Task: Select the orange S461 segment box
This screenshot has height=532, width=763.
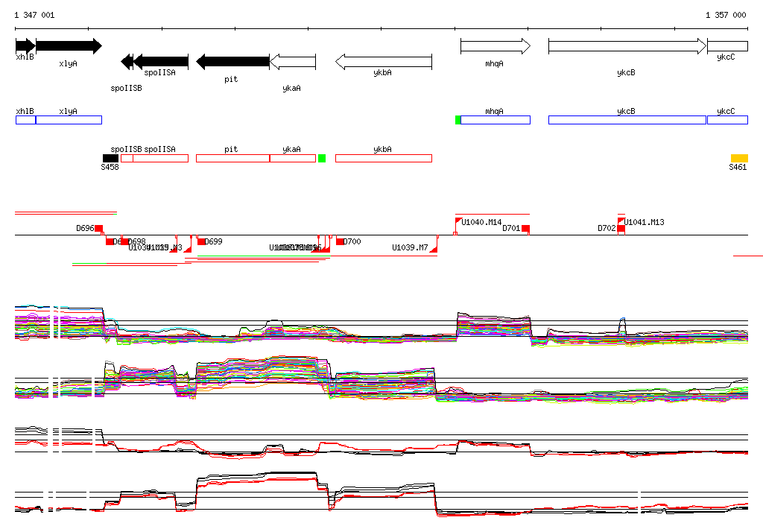Action: [739, 158]
